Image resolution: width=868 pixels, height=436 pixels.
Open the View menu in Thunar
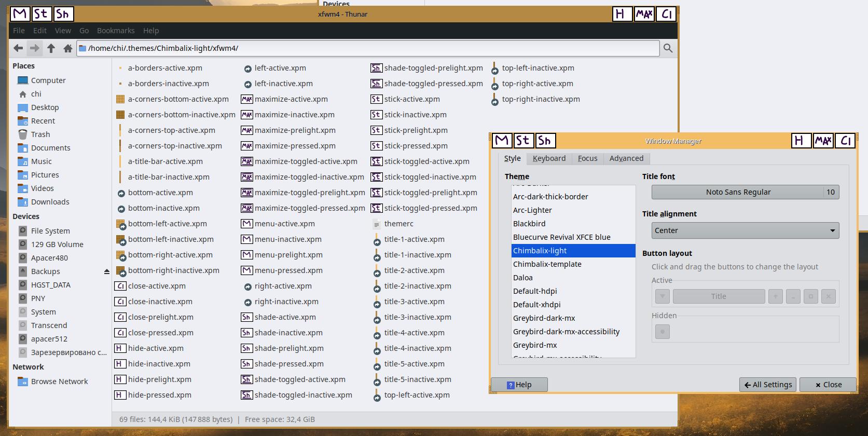(x=63, y=31)
